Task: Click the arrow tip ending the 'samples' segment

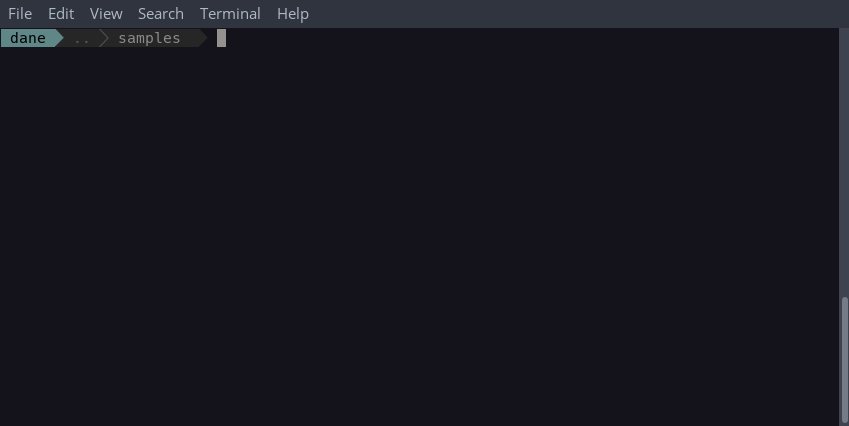Action: tap(203, 38)
